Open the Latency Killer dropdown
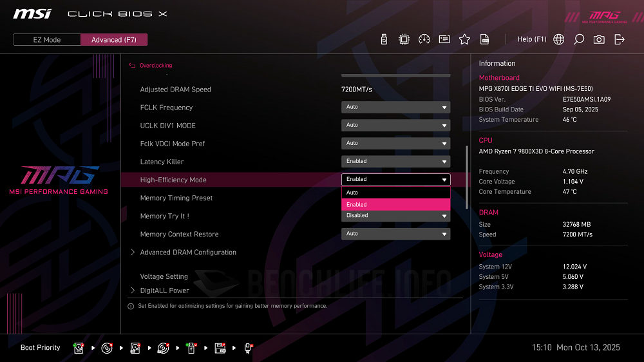The height and width of the screenshot is (362, 644). (x=395, y=162)
